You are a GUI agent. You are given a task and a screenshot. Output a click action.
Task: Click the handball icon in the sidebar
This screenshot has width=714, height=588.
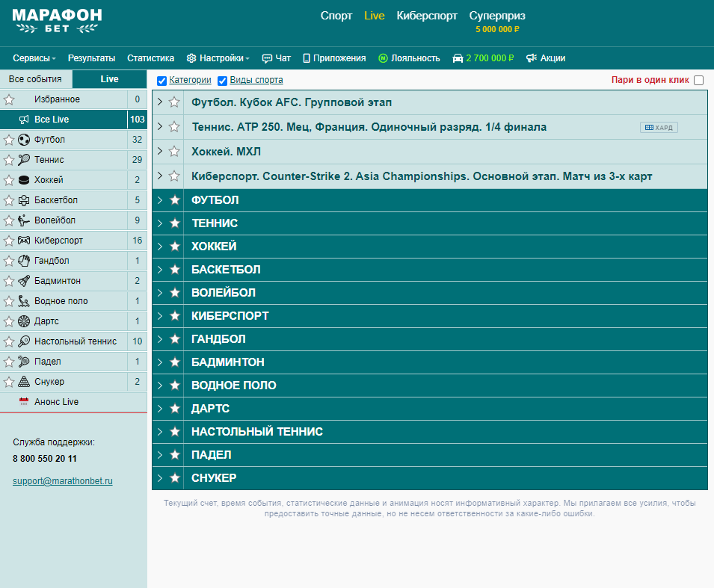pyautogui.click(x=24, y=261)
